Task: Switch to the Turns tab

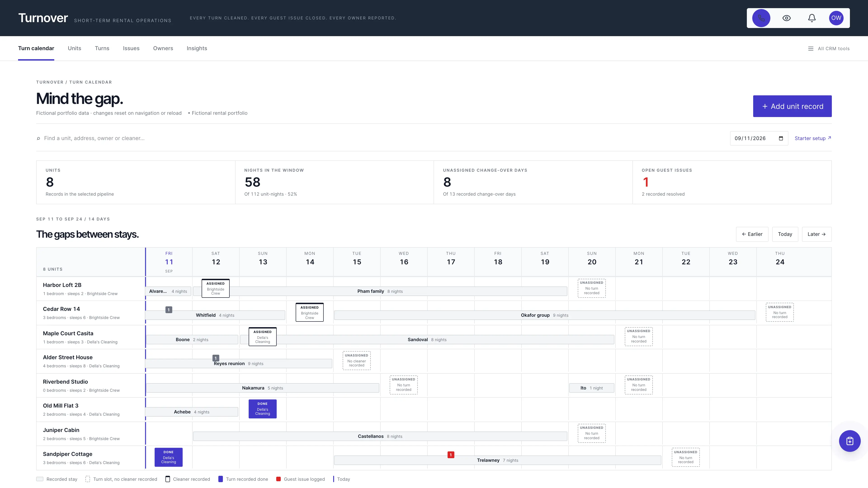Action: [x=102, y=49]
